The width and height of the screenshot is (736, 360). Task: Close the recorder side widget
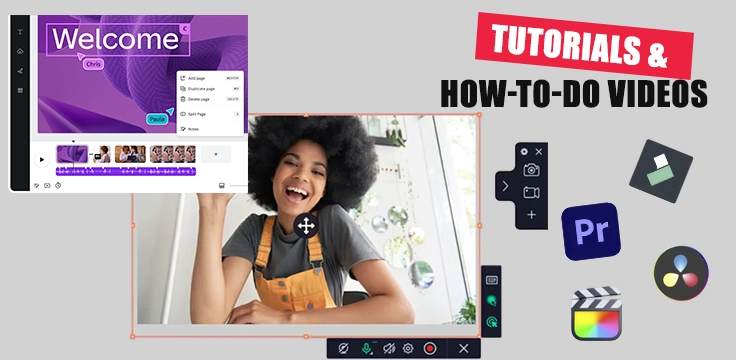(x=539, y=152)
